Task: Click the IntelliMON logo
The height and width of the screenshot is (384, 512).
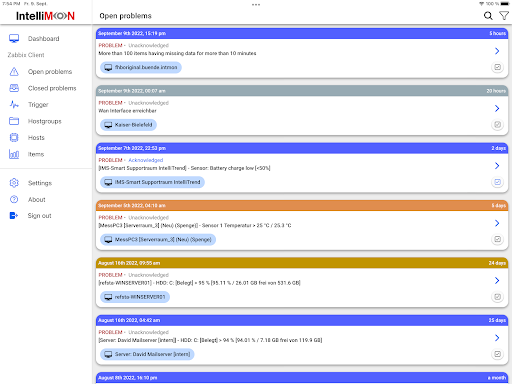Action: pyautogui.click(x=45, y=16)
